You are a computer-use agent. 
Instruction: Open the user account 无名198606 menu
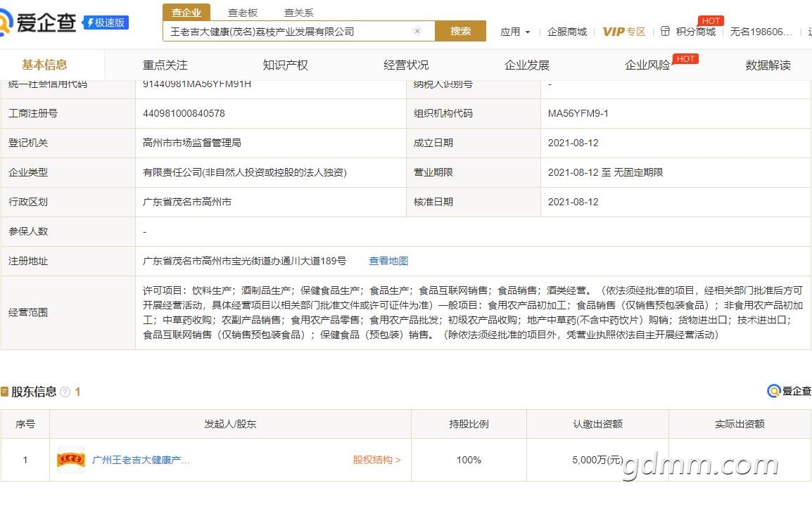click(761, 32)
